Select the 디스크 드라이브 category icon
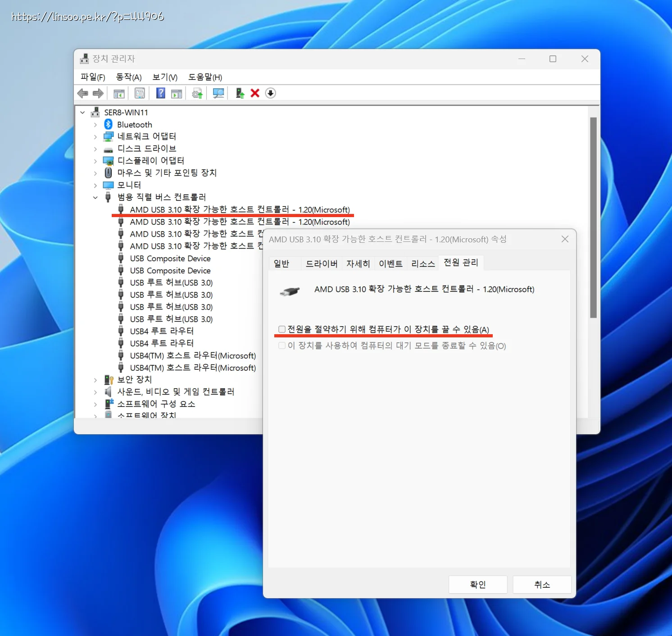The width and height of the screenshot is (672, 636). click(108, 149)
